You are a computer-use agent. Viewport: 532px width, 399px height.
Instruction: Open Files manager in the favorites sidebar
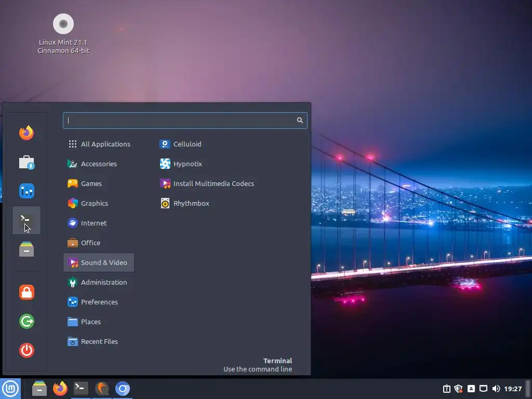pos(26,249)
